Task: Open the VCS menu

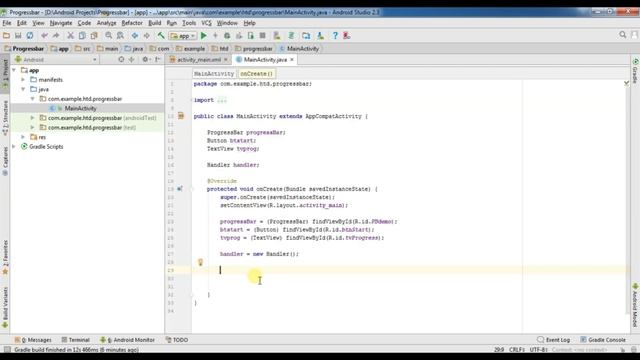Action: point(207,23)
